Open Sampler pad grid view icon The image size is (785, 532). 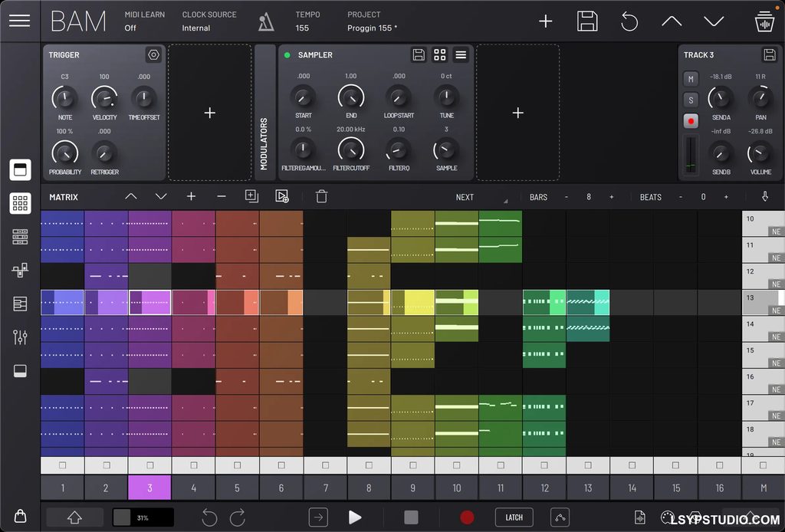[439, 54]
